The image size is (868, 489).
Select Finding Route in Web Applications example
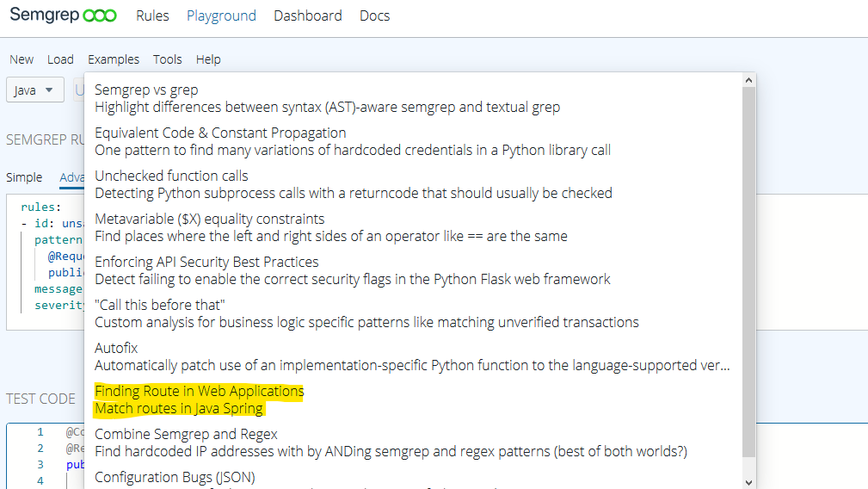pyautogui.click(x=200, y=391)
